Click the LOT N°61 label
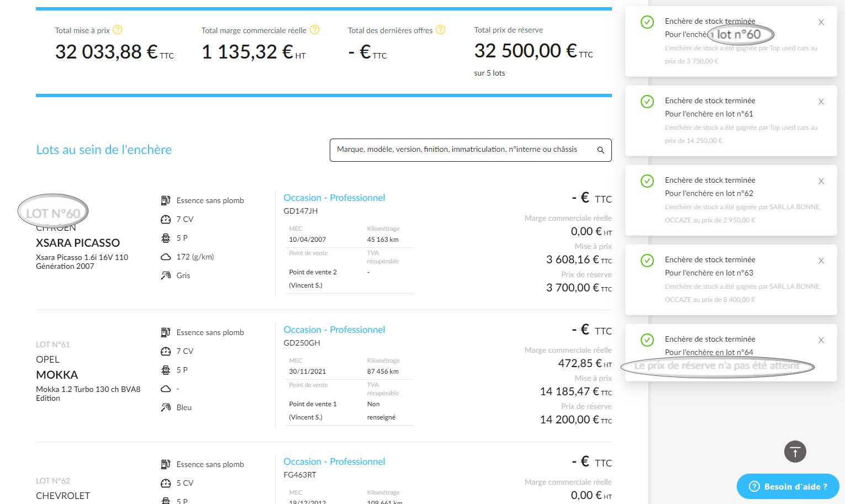Viewport: 845px width, 504px height. (x=53, y=344)
